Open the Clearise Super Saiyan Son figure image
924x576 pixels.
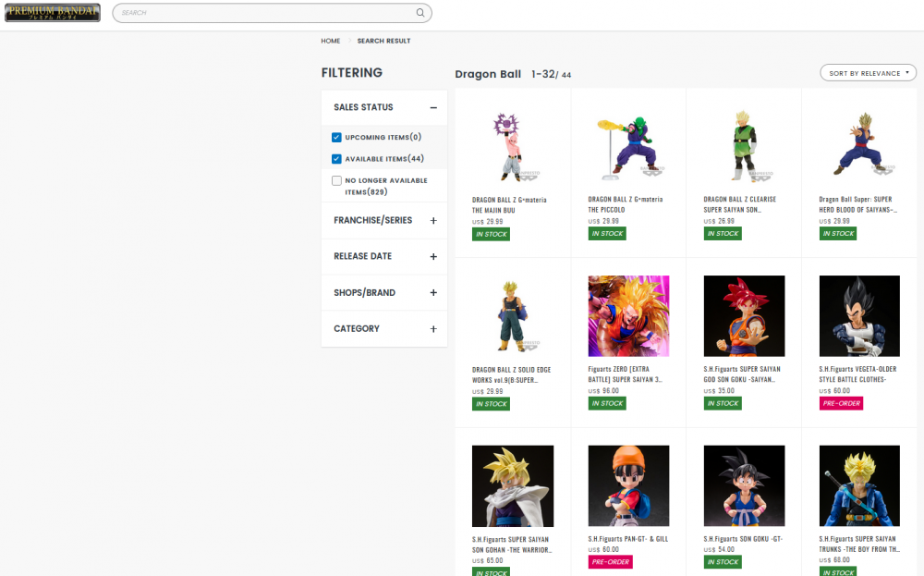pos(744,147)
